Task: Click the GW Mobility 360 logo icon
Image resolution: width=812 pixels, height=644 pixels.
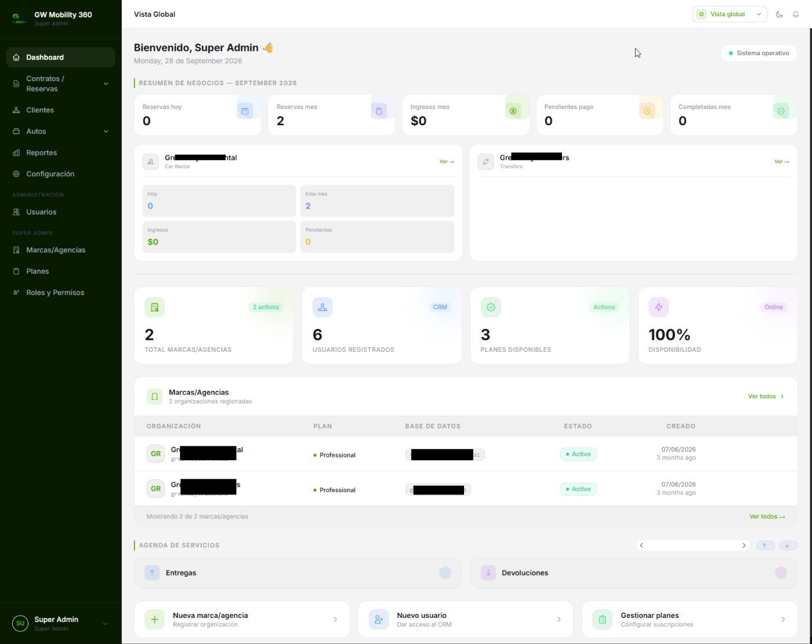Action: coord(19,19)
